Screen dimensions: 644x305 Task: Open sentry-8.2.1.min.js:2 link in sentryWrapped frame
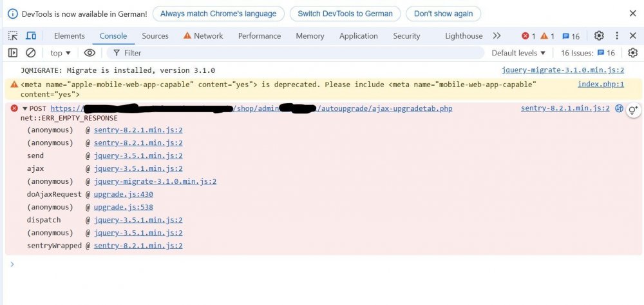(x=138, y=246)
